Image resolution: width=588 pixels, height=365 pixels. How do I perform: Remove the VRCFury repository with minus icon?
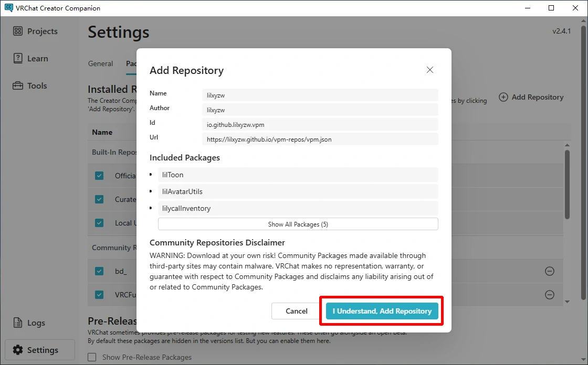pos(550,295)
